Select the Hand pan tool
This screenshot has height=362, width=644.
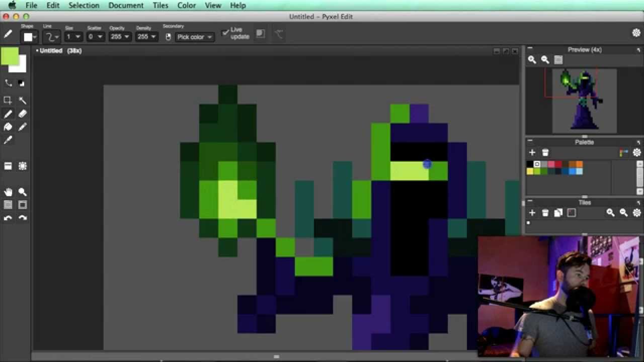pos(8,192)
